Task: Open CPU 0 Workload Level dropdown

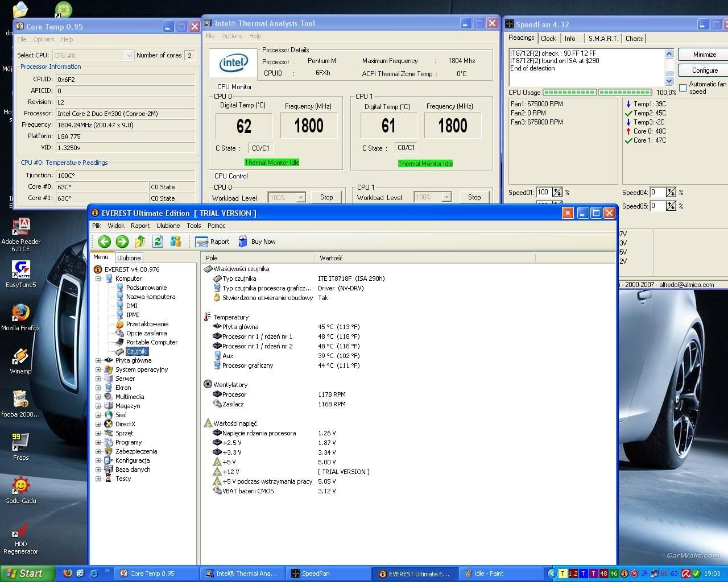Action: pyautogui.click(x=301, y=197)
